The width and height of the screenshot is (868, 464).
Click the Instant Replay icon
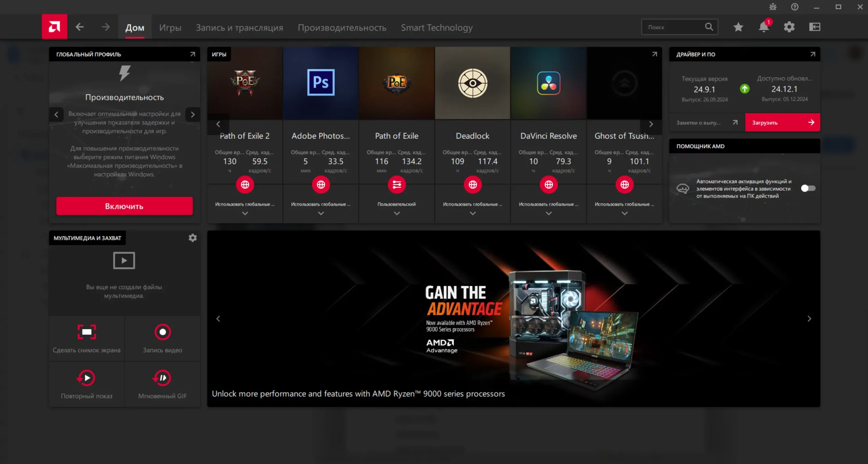point(86,378)
